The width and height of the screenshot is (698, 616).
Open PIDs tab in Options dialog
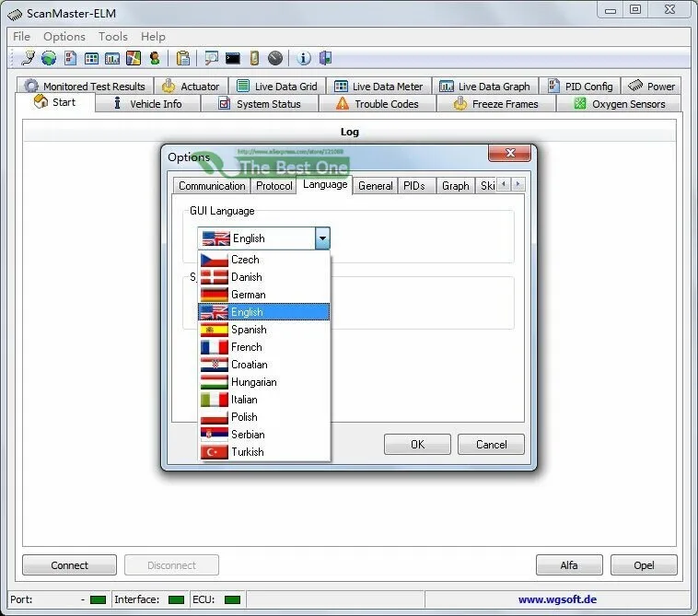coord(414,186)
